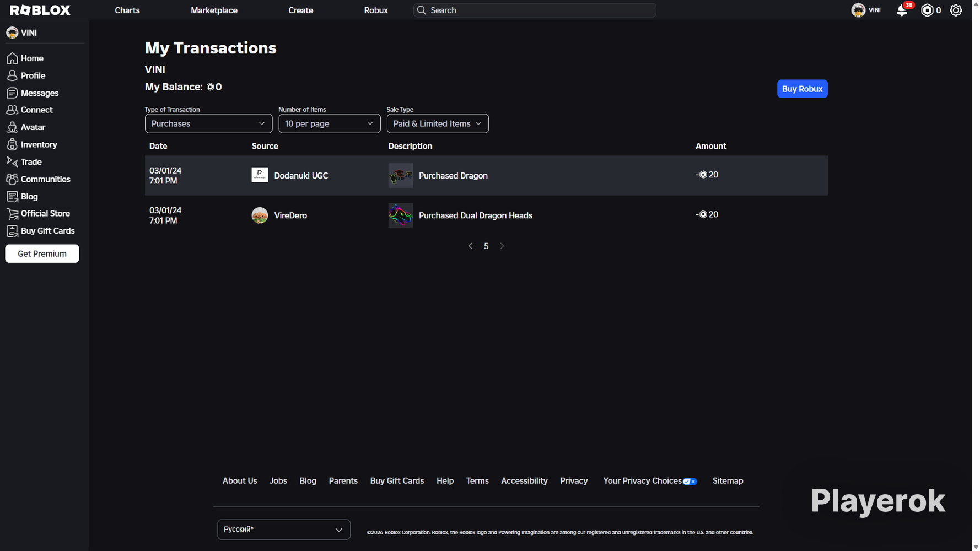Open Your Privacy Choices footer link

tap(650, 481)
